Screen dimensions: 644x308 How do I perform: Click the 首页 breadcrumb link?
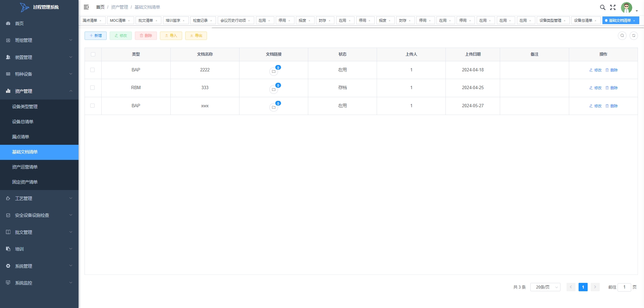pos(100,7)
